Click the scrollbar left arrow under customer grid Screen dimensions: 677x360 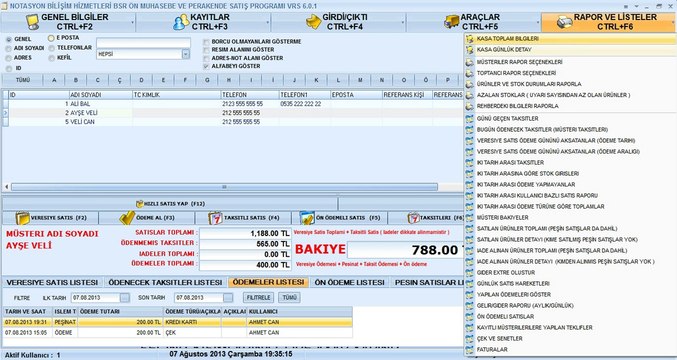click(x=6, y=187)
